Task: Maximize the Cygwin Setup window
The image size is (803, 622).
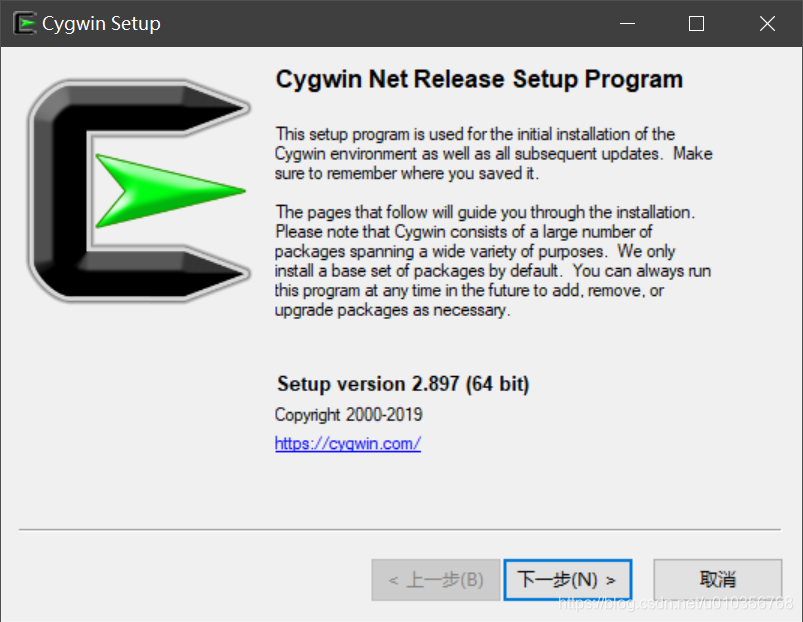Action: (696, 24)
